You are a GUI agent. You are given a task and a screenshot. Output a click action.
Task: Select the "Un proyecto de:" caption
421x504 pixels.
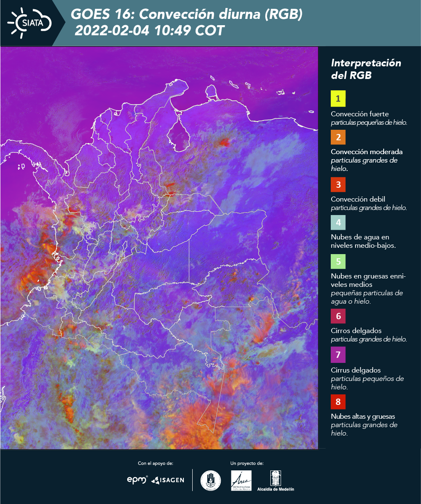247,463
